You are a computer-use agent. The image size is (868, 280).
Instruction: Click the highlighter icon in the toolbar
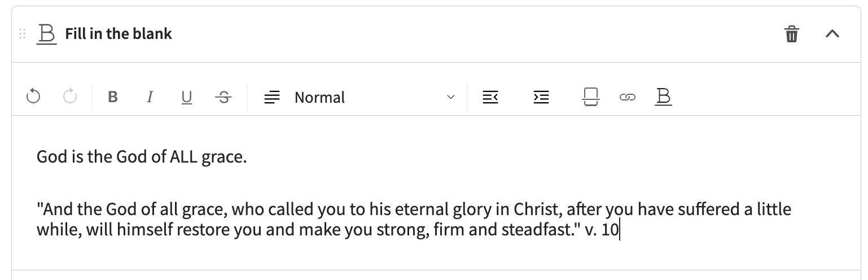pyautogui.click(x=590, y=97)
